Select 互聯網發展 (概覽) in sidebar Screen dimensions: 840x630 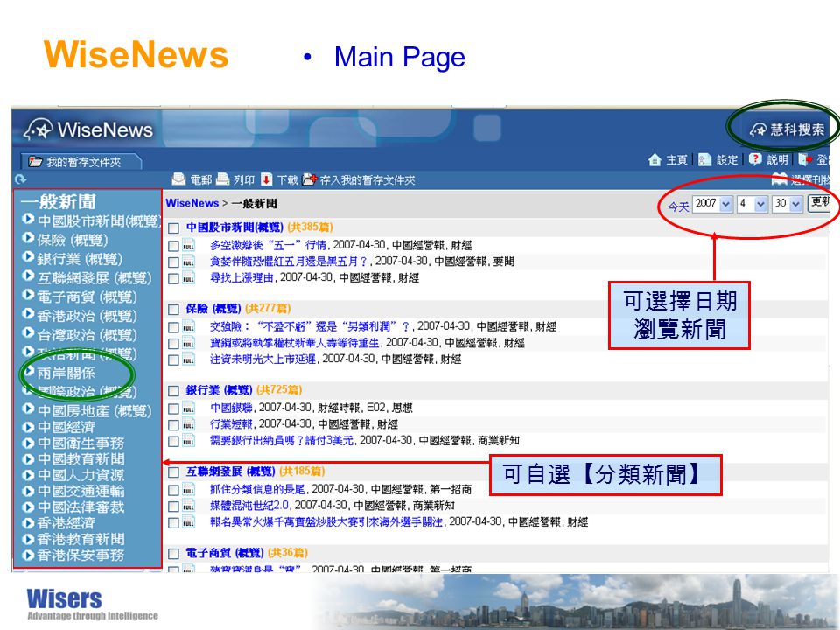[x=94, y=278]
